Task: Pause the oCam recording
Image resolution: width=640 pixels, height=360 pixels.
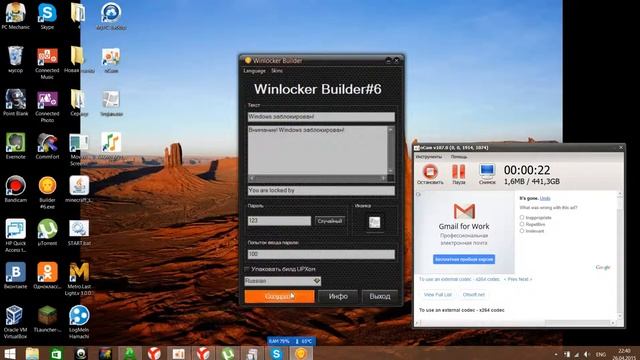Action: coord(458,171)
